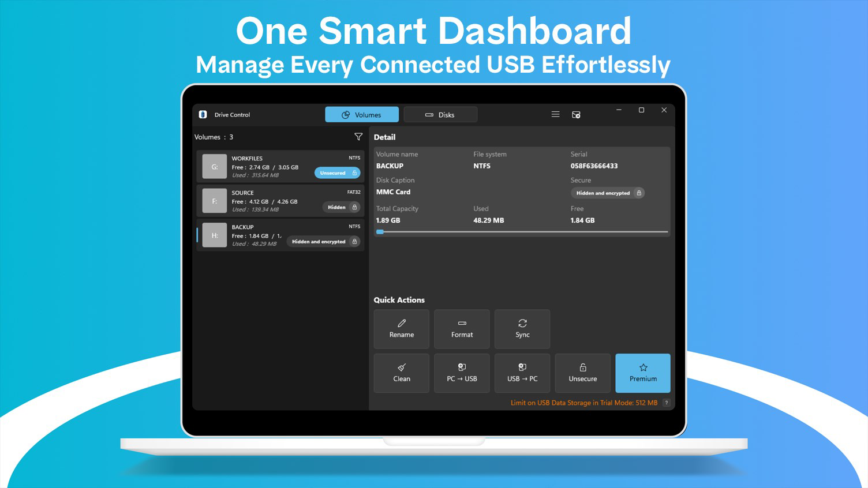The width and height of the screenshot is (868, 488).
Task: Click the Rename quick action
Action: [402, 329]
